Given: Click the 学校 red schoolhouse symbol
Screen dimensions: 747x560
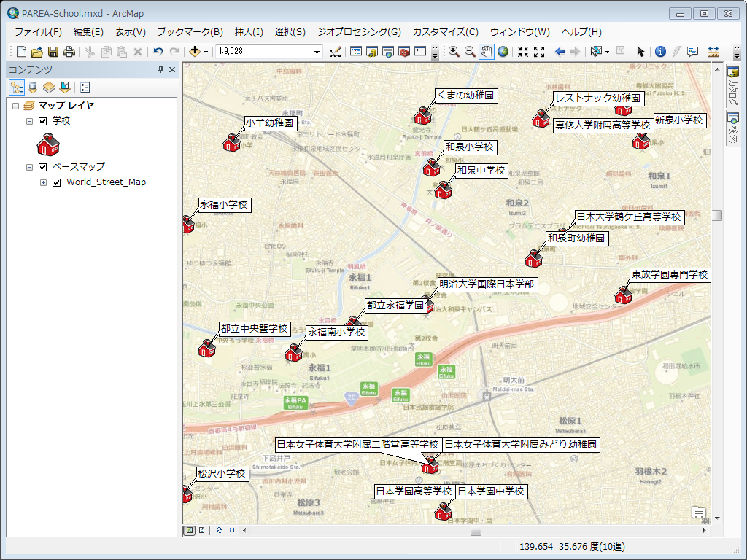Looking at the screenshot, I should point(48,144).
